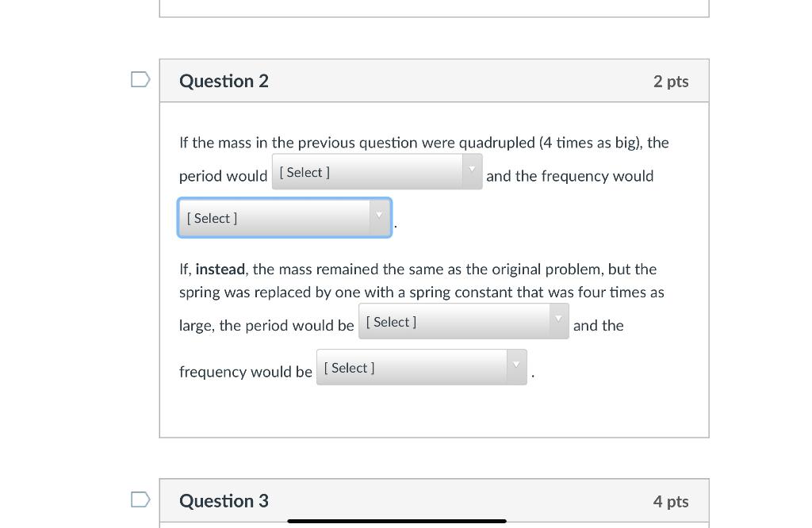
Task: Select the Question 2 header
Action: coord(224,80)
